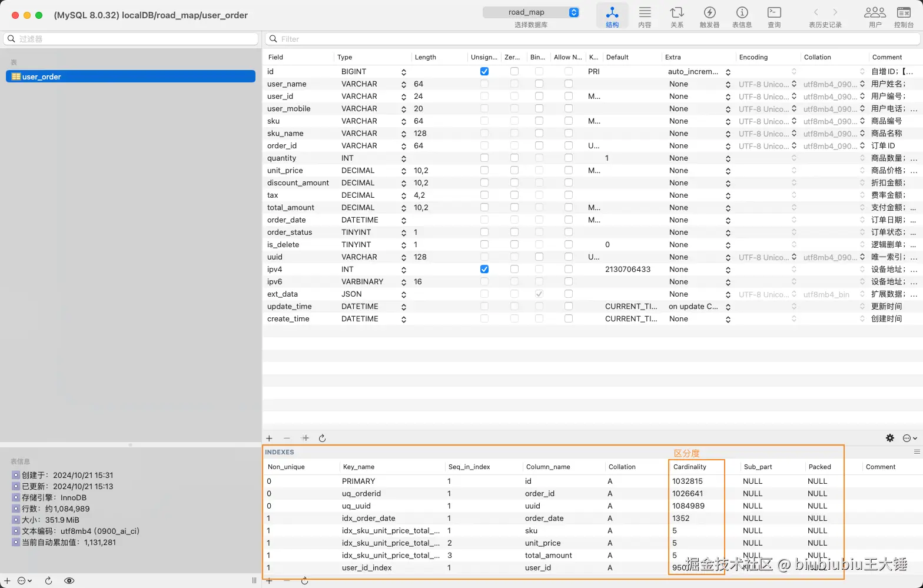Open sidebar table actions ellipsis menu
The width and height of the screenshot is (923, 588).
25,581
